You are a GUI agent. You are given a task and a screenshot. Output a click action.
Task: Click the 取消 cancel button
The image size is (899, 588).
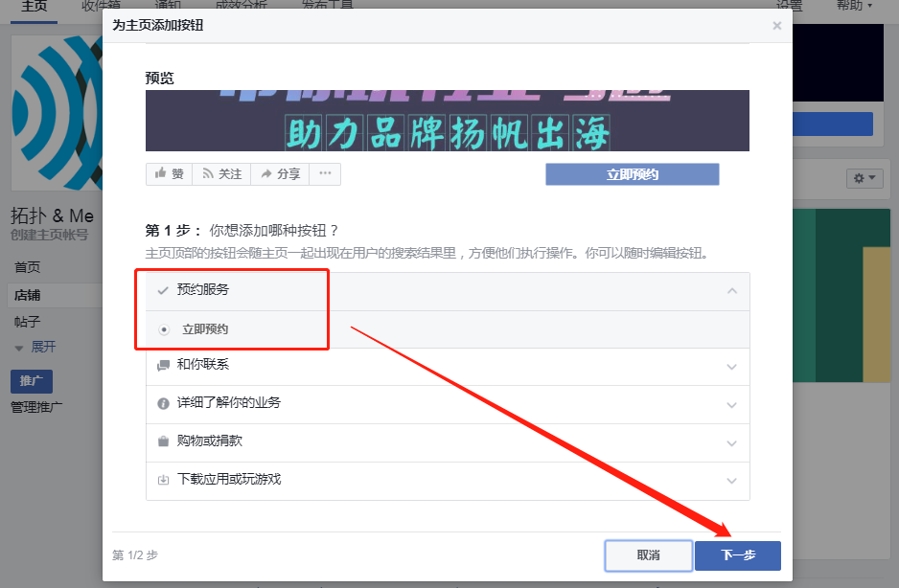648,555
